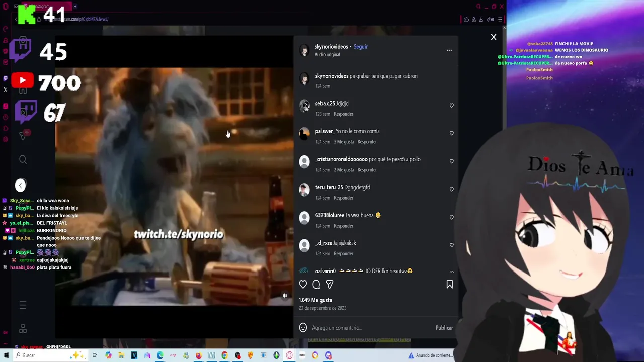Like the Instagram post with heart icon
Screen dimensions: 644x362
click(x=303, y=285)
